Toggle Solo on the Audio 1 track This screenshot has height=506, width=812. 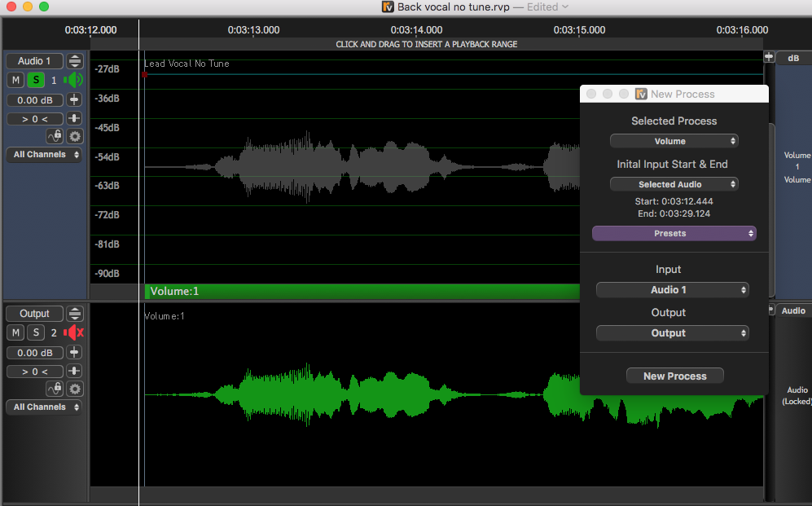tap(36, 80)
